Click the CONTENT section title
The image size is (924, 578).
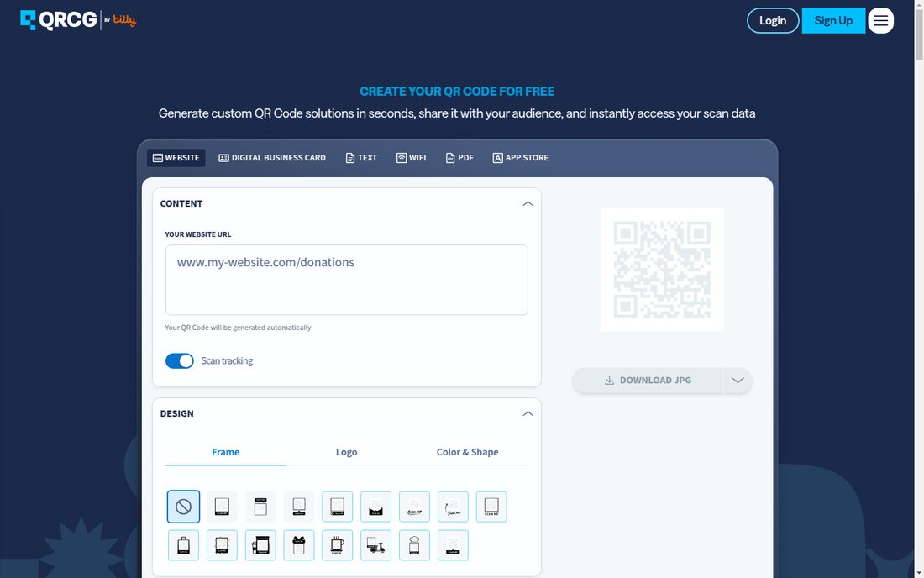coord(181,204)
